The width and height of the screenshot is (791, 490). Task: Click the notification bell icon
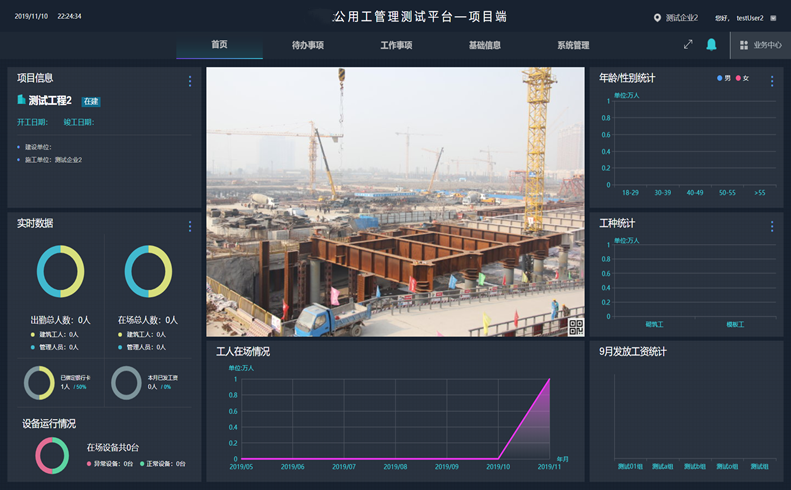click(x=711, y=45)
